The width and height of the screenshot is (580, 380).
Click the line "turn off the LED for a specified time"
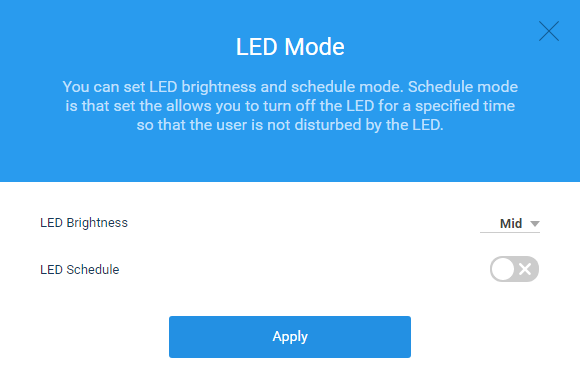[290, 106]
